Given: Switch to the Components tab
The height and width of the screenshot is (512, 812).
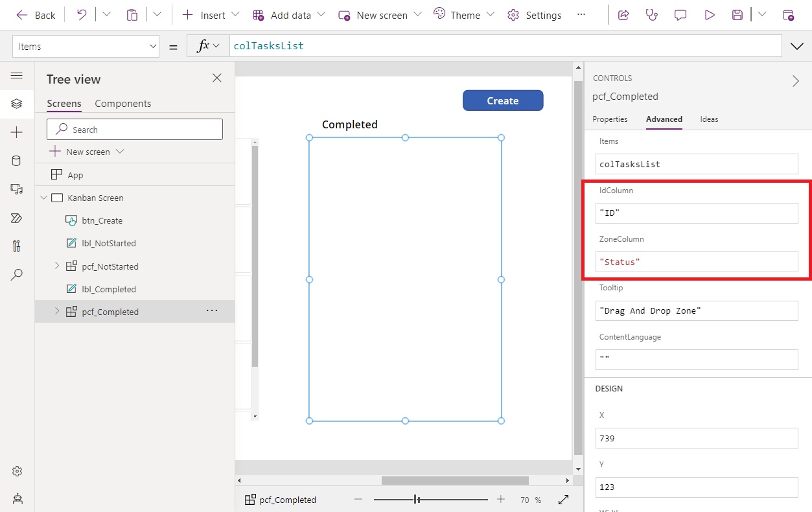Looking at the screenshot, I should 122,103.
